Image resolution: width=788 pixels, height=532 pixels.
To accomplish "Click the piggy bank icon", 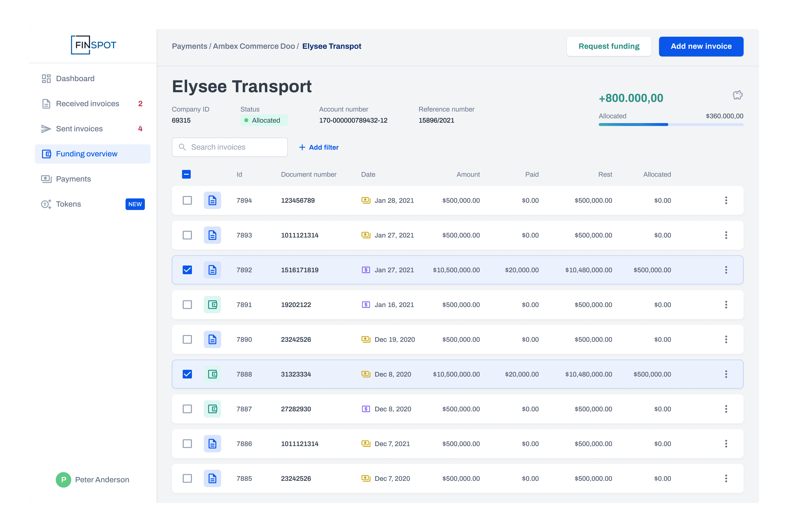I will pos(738,95).
